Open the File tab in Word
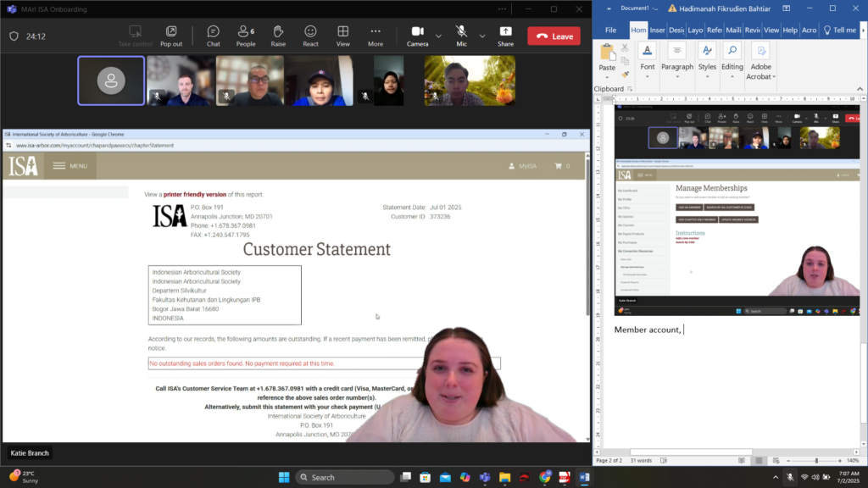The height and width of the screenshot is (488, 868). [610, 30]
